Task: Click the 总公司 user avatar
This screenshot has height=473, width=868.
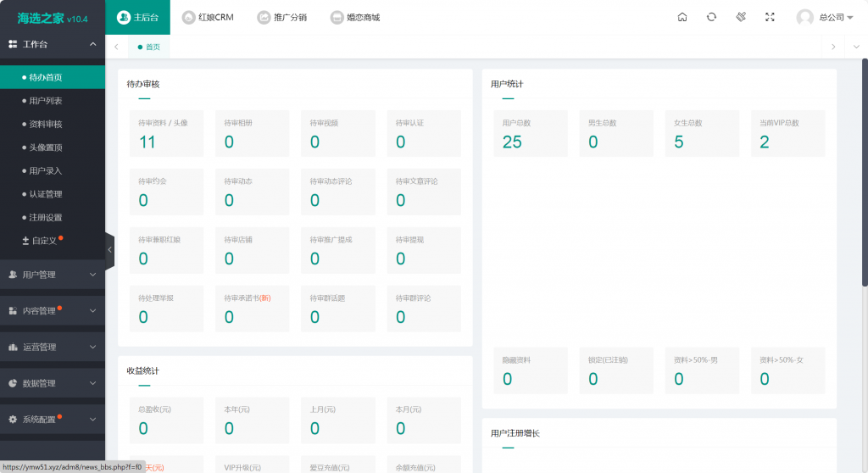Action: pyautogui.click(x=805, y=17)
